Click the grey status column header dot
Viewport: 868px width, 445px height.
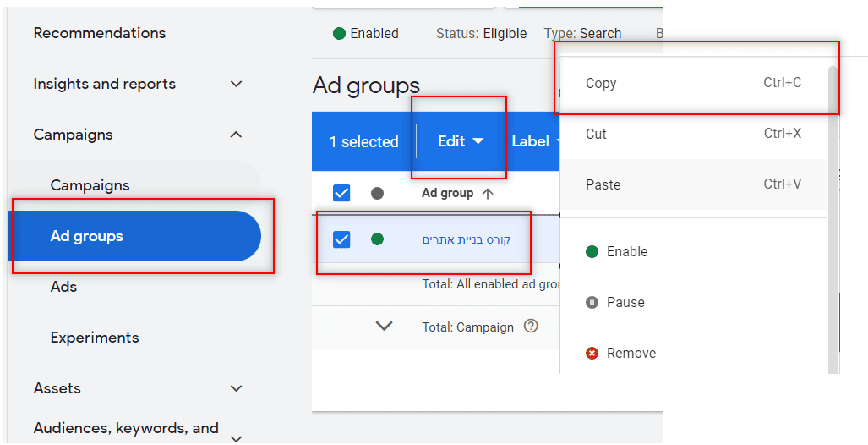click(x=377, y=194)
